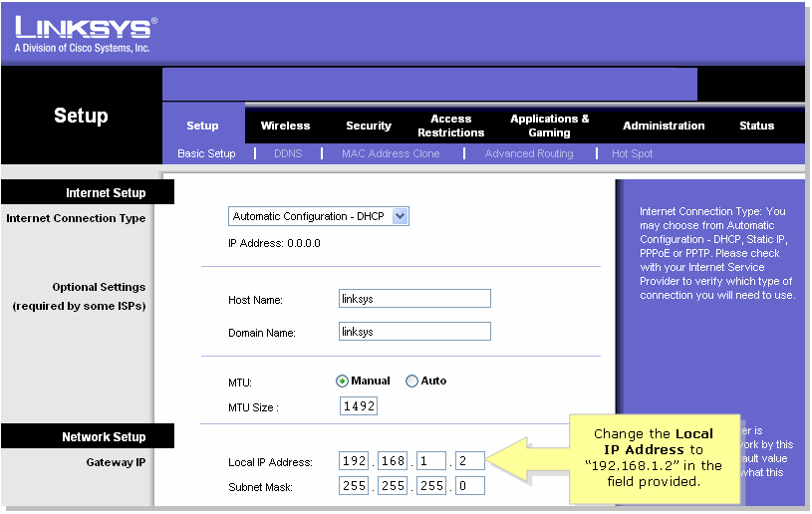
Task: Select the Basic Setup sub-tab
Action: [206, 153]
